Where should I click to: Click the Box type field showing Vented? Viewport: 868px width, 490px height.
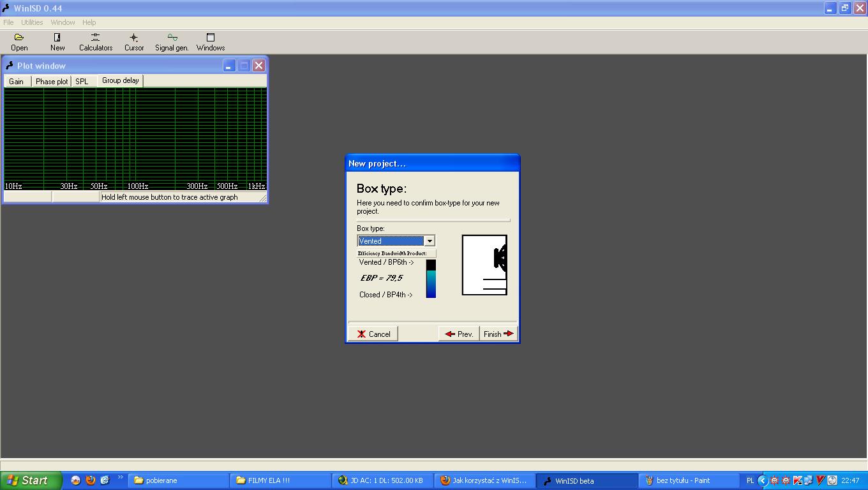pyautogui.click(x=391, y=241)
